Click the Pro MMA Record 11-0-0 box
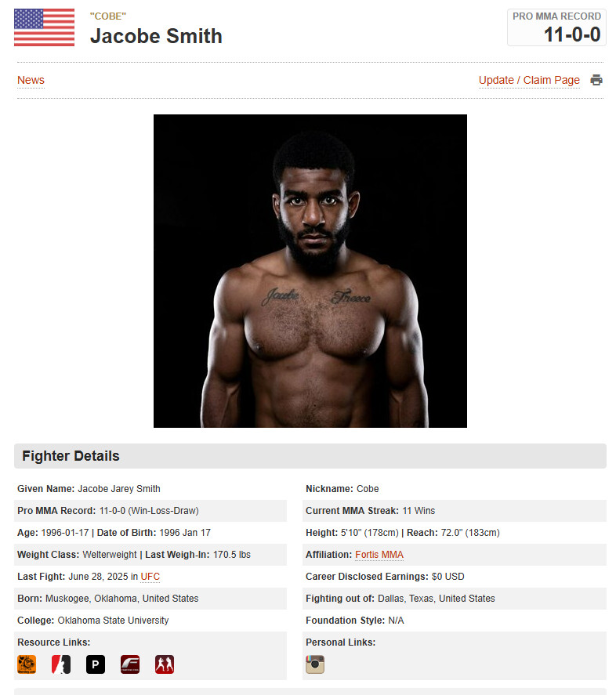Image resolution: width=616 pixels, height=695 pixels. coord(556,27)
